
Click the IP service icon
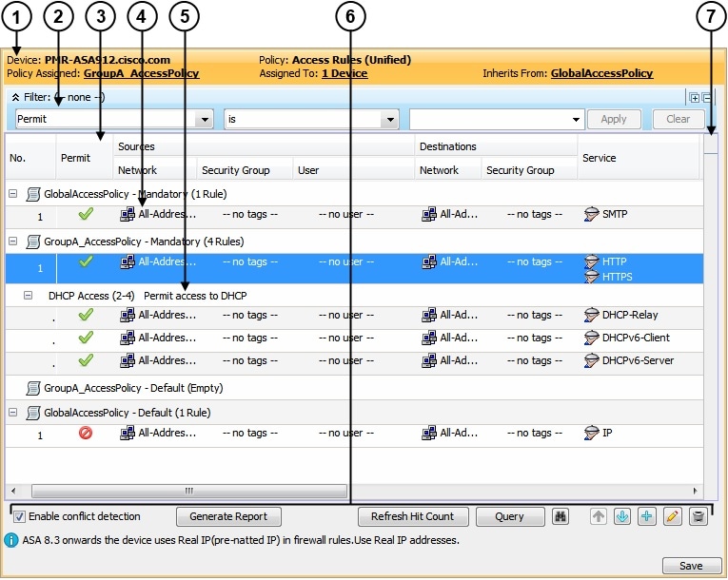click(591, 433)
